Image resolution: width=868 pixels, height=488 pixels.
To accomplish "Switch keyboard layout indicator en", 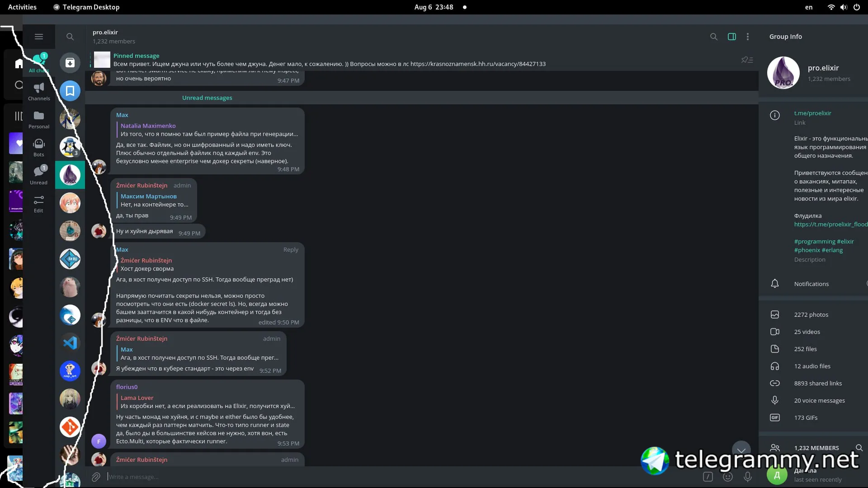I will coord(809,7).
